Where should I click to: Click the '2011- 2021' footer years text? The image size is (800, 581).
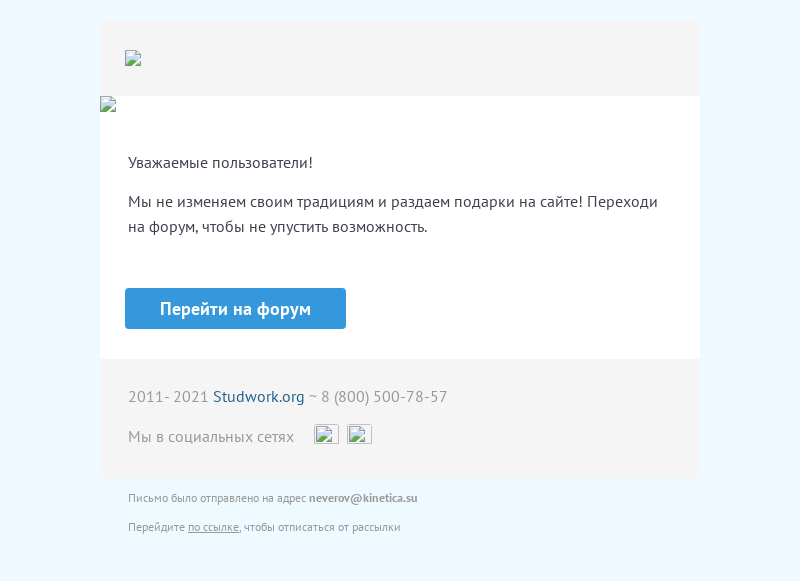point(168,396)
